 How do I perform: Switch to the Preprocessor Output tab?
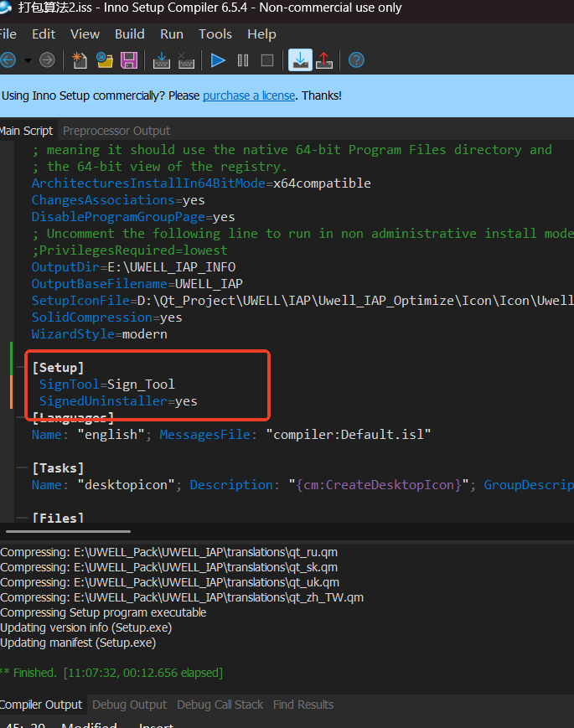[x=116, y=131]
